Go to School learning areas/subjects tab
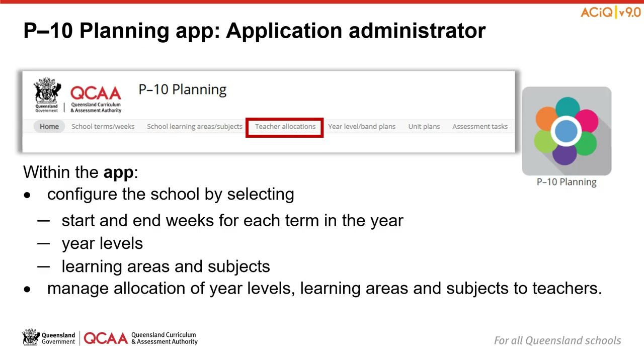Image resolution: width=644 pixels, height=362 pixels. (x=195, y=127)
